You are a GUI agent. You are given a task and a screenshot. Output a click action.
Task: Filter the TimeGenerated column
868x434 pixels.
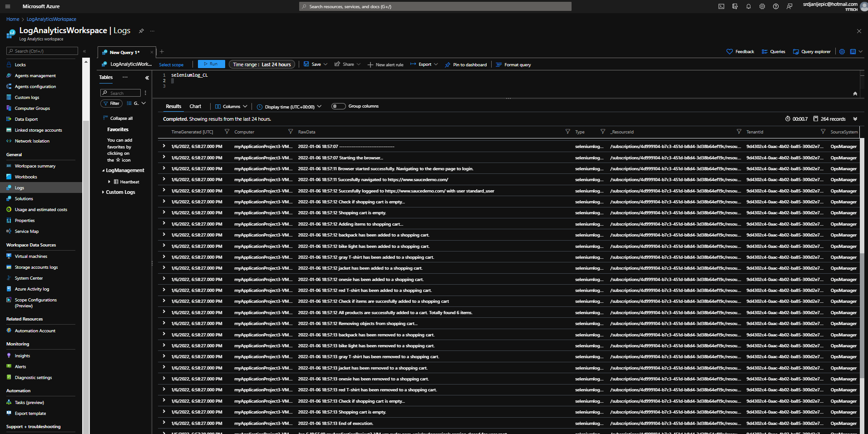(x=227, y=132)
